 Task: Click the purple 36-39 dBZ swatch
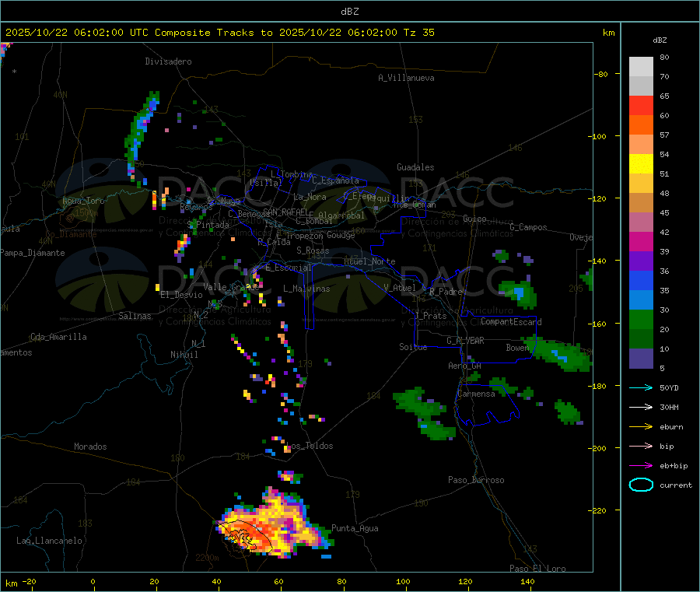(641, 261)
